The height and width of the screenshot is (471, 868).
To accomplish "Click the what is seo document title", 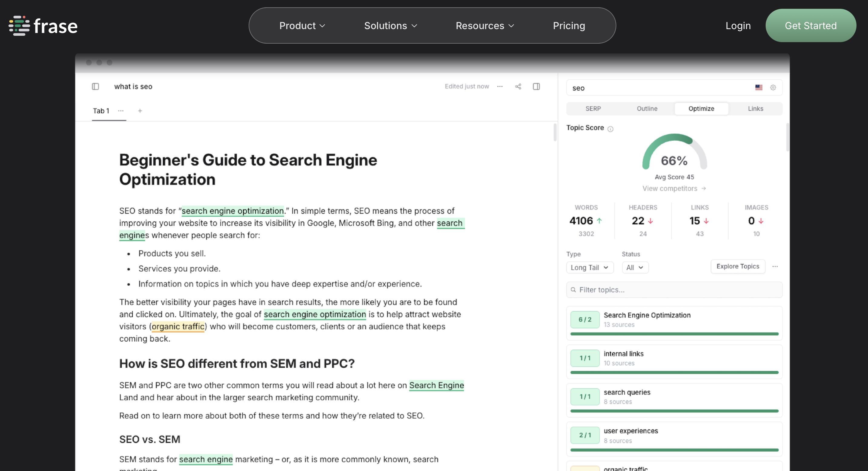I will click(133, 87).
